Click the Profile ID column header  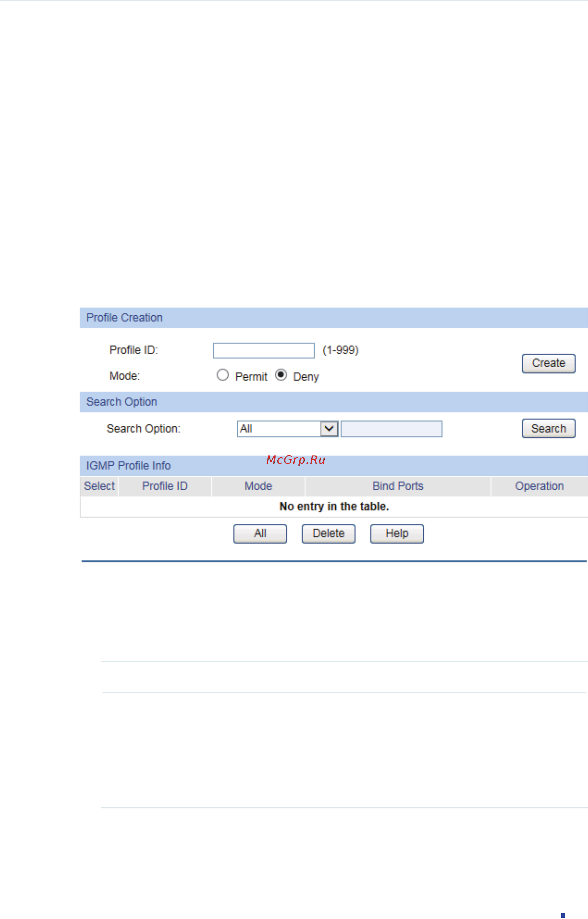pos(165,486)
